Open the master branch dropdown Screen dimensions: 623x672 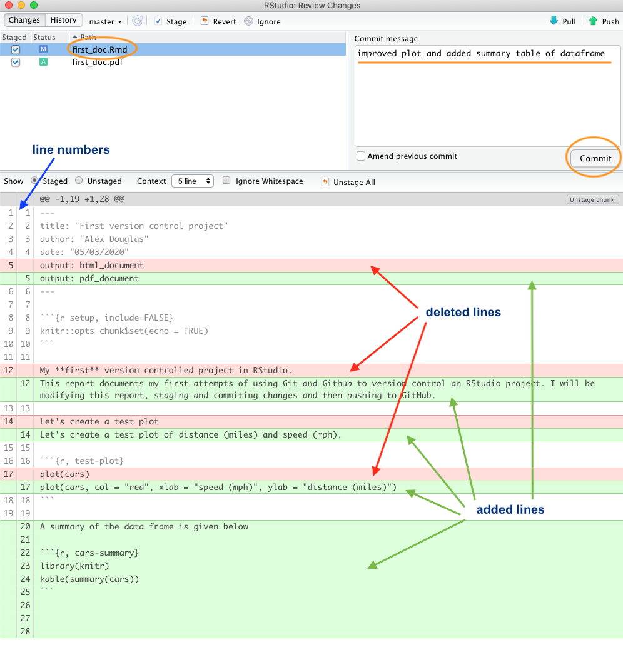pos(105,22)
